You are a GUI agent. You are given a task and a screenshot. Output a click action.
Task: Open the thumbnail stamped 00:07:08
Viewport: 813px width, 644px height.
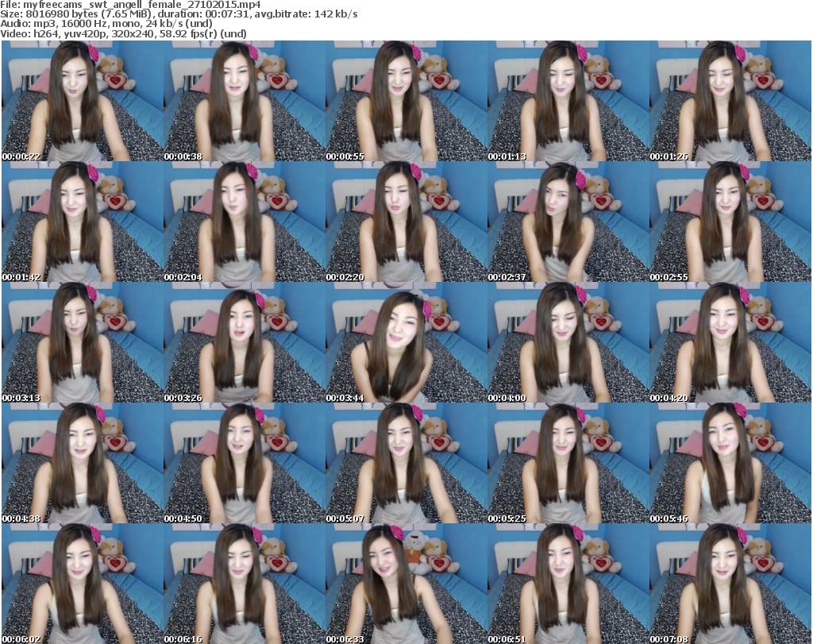point(730,584)
